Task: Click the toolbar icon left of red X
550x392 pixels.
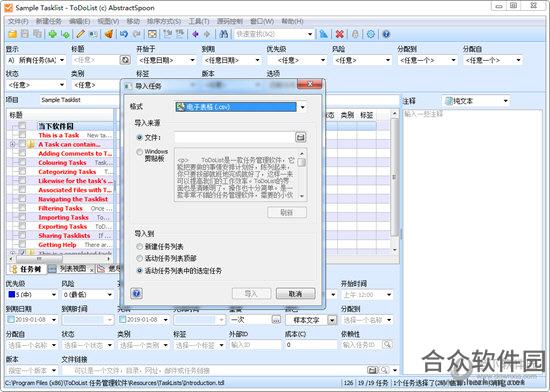Action: (323, 34)
